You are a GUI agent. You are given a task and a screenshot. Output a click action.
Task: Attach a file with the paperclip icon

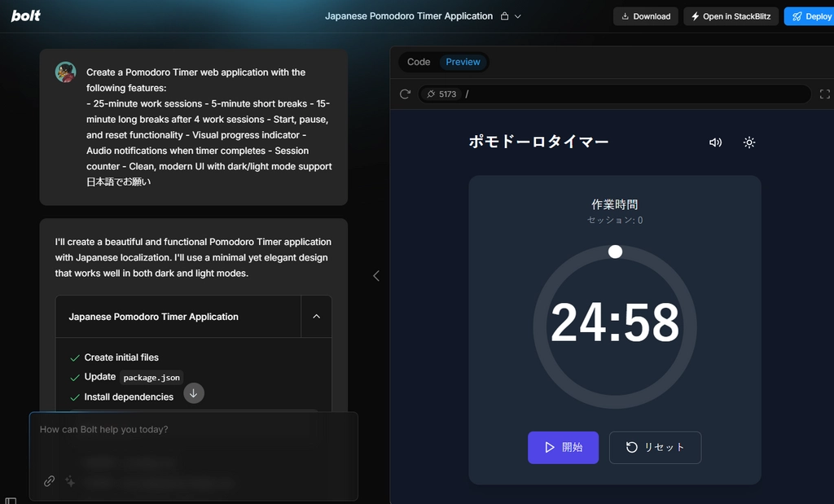pos(49,481)
